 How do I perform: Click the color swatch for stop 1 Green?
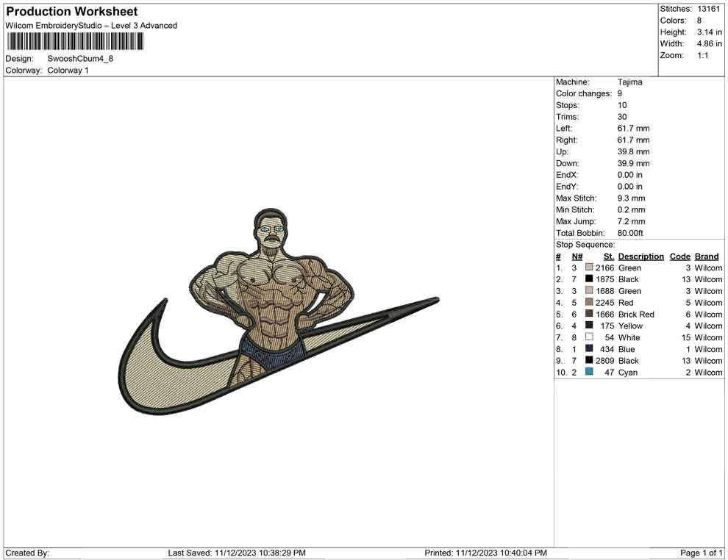pyautogui.click(x=589, y=268)
